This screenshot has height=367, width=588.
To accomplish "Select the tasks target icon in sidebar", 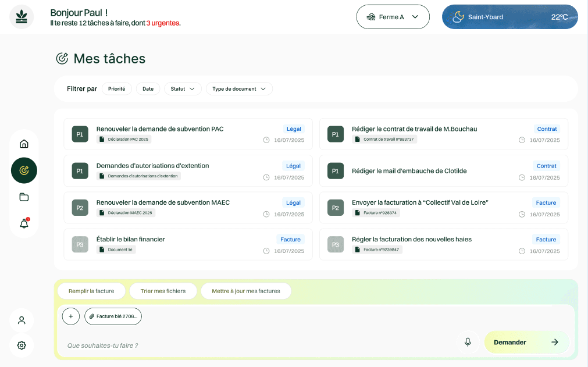I will pyautogui.click(x=24, y=170).
